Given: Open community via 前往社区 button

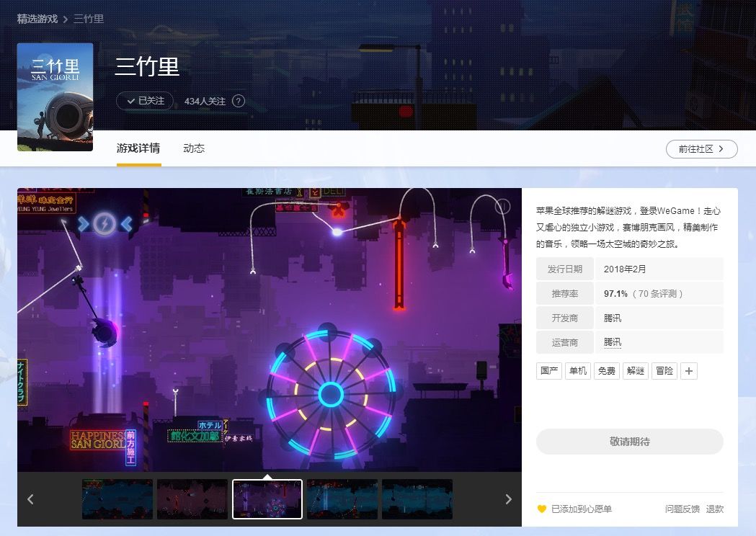Looking at the screenshot, I should pyautogui.click(x=701, y=149).
